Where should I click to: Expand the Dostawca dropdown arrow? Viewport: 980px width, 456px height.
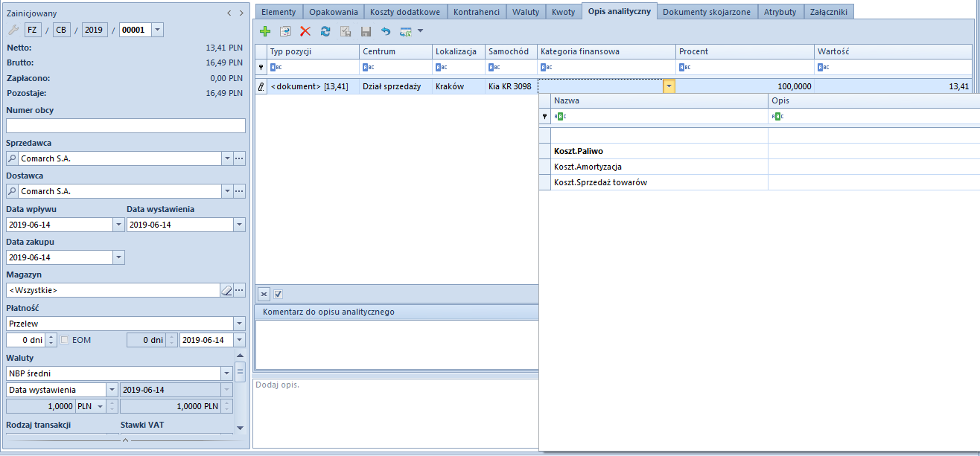coord(226,191)
